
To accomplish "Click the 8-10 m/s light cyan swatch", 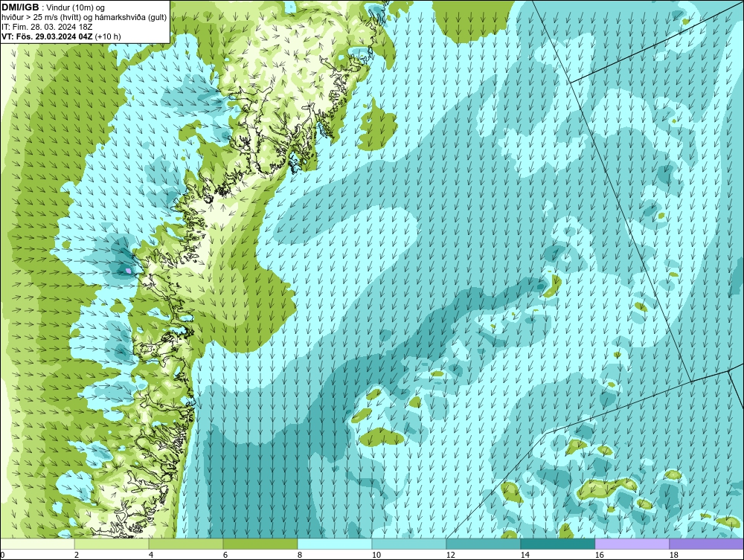I will pos(335,544).
